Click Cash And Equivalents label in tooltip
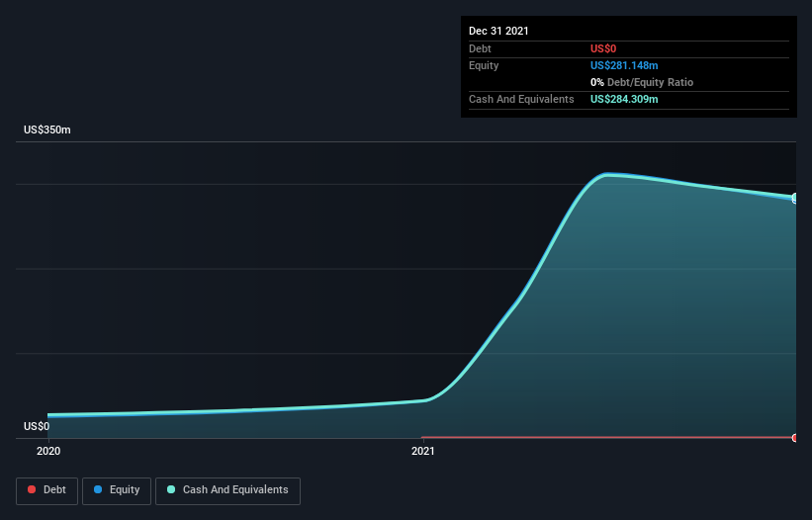Image resolution: width=812 pixels, height=520 pixels. click(521, 99)
